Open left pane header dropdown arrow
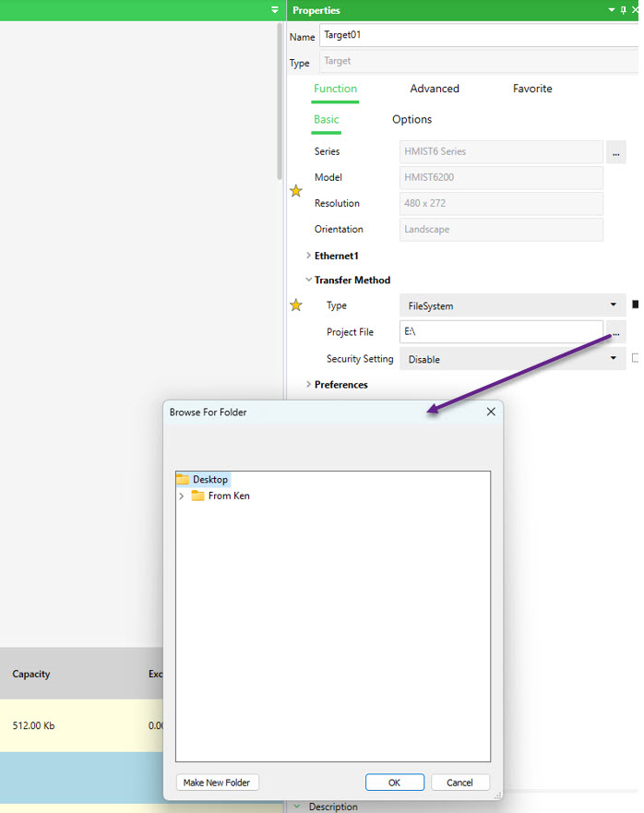 [275, 10]
